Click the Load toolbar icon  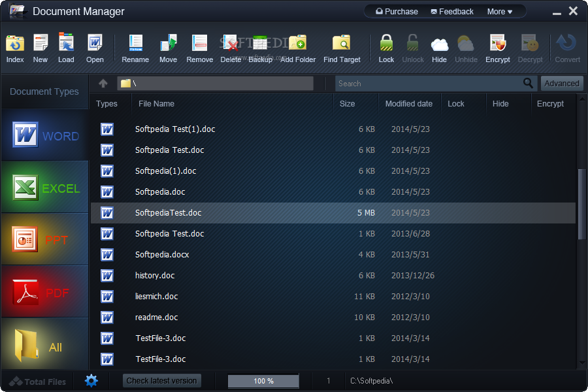click(x=66, y=42)
